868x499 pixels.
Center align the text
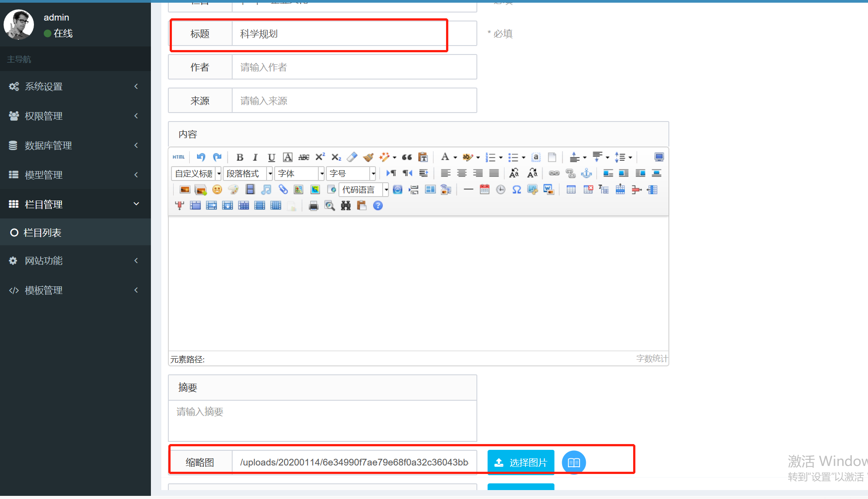[462, 173]
